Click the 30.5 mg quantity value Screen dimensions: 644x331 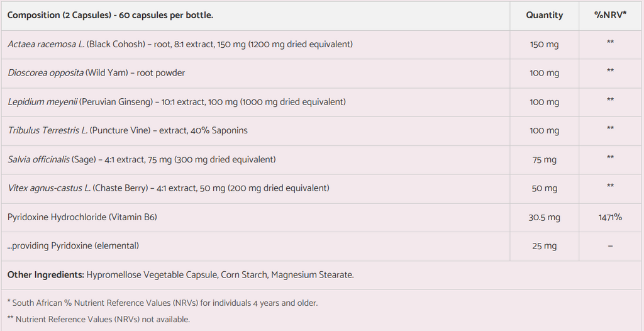tap(544, 218)
